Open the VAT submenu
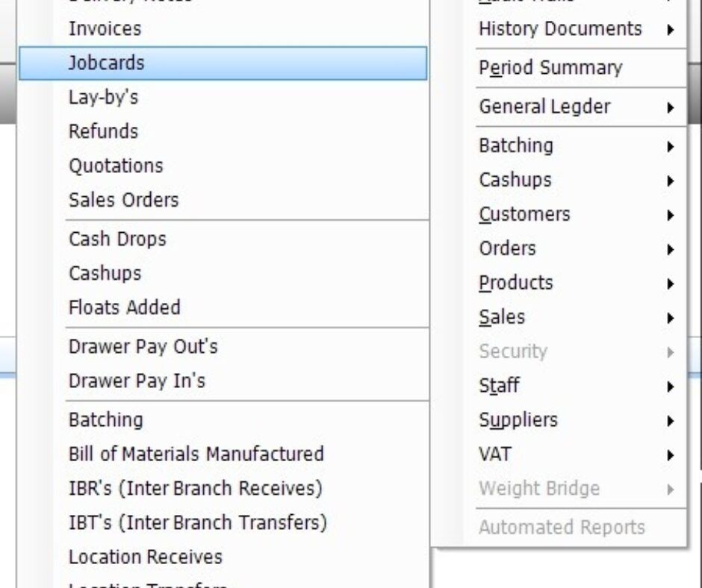Screen dimensions: 702x588 495,454
